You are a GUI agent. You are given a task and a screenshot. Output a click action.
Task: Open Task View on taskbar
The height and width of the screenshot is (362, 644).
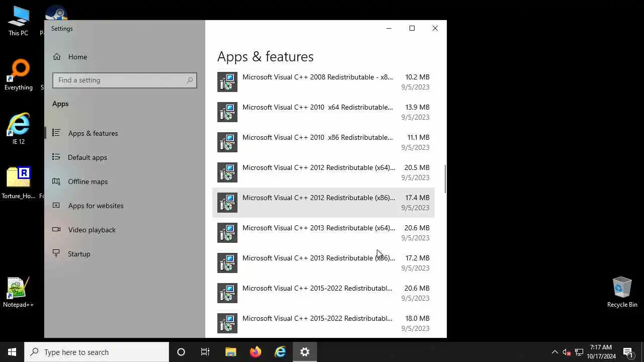(x=205, y=352)
